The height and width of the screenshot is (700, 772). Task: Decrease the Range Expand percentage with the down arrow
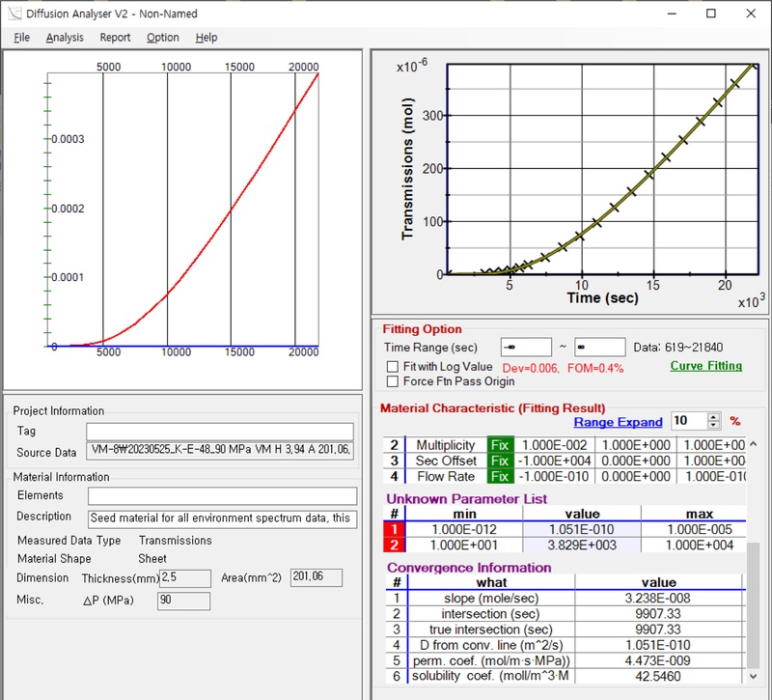(x=713, y=426)
